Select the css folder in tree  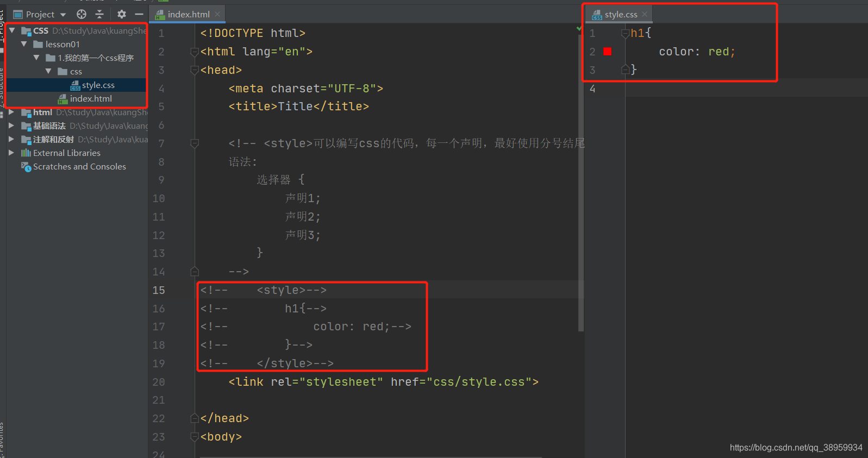[x=77, y=72]
